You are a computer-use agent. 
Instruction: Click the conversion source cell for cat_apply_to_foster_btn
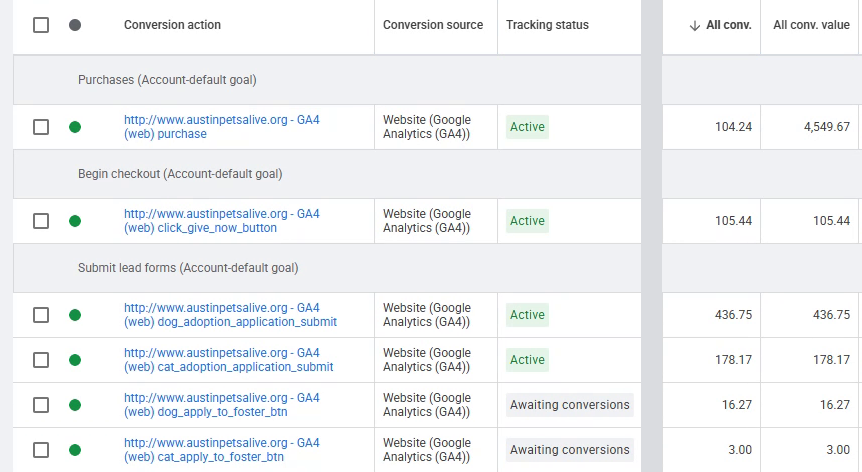click(436, 450)
